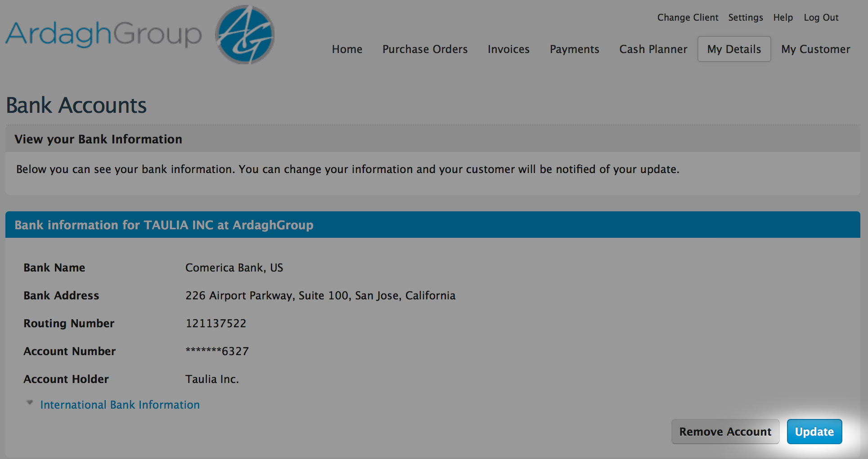Navigate to the Payments section
This screenshot has width=868, height=459.
click(x=574, y=49)
